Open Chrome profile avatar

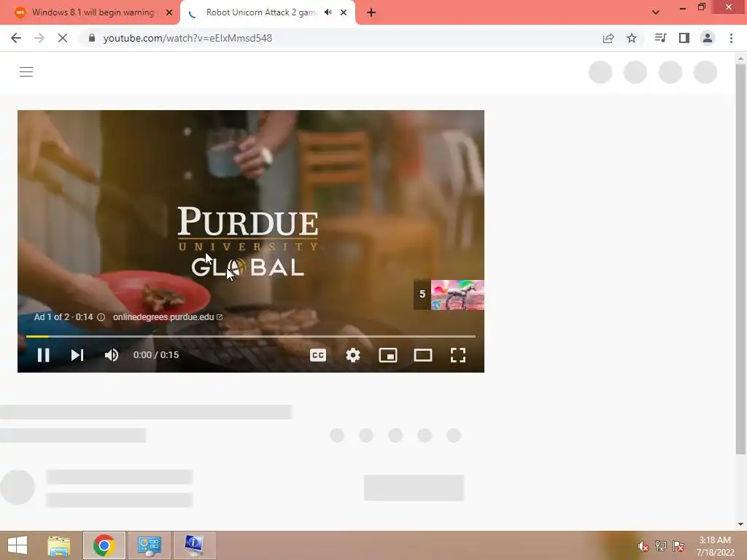tap(708, 38)
